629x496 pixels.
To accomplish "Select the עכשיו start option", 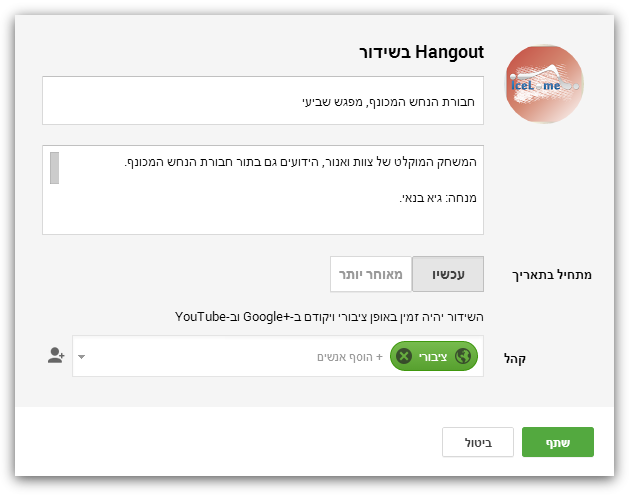I will [448, 274].
